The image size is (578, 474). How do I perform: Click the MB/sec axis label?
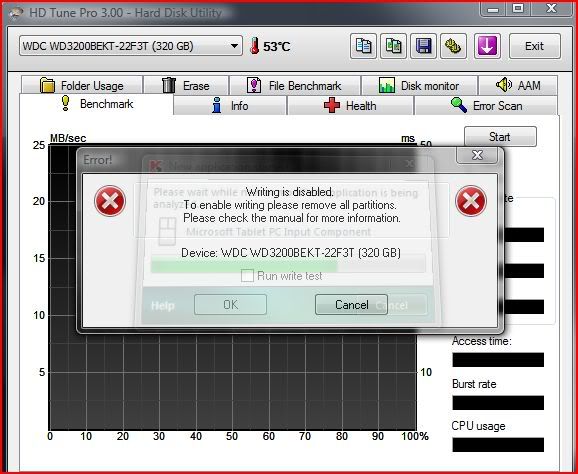pos(68,138)
